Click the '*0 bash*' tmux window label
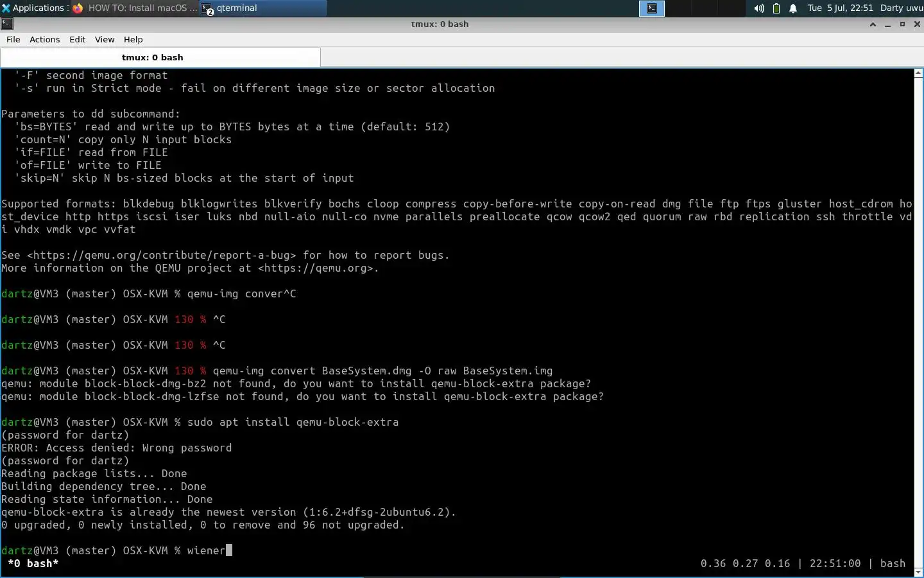Image resolution: width=924 pixels, height=578 pixels. tap(33, 563)
